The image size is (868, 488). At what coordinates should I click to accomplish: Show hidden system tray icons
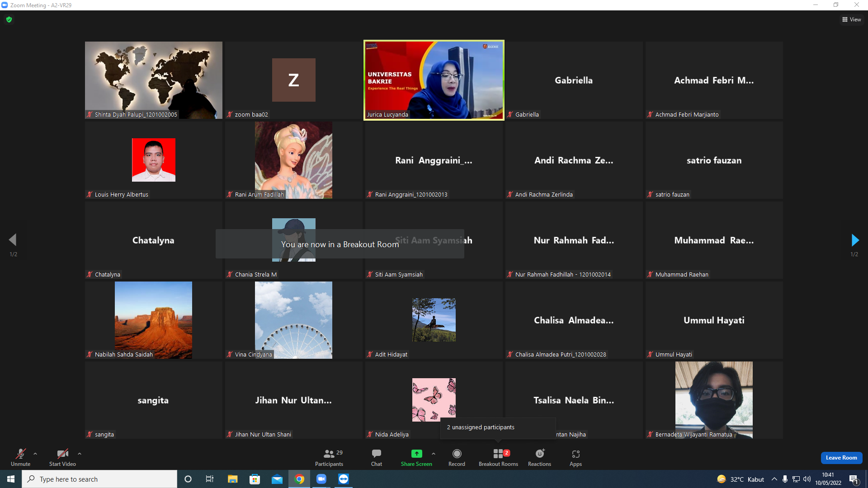pos(774,479)
